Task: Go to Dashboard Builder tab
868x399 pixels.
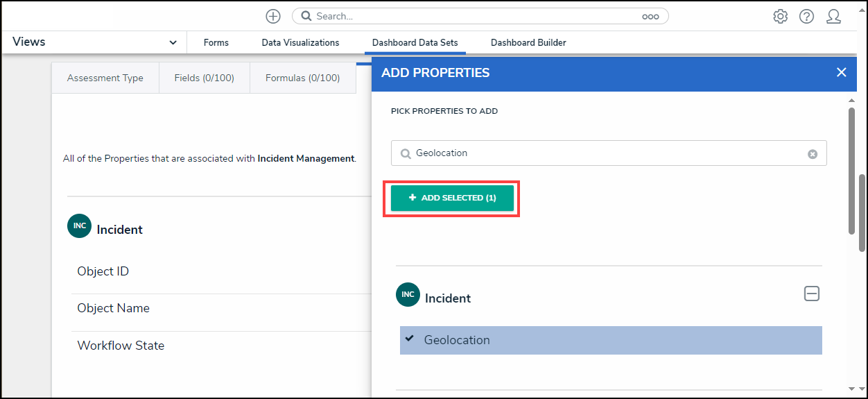Action: point(528,42)
